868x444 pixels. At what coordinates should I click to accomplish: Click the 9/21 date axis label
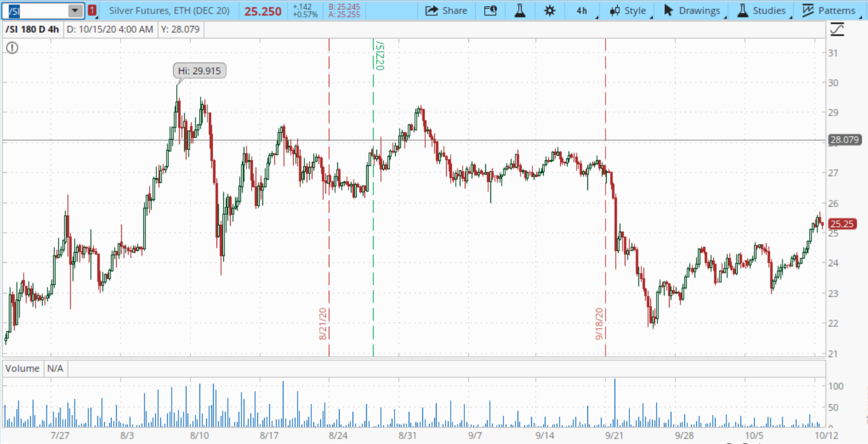click(616, 436)
